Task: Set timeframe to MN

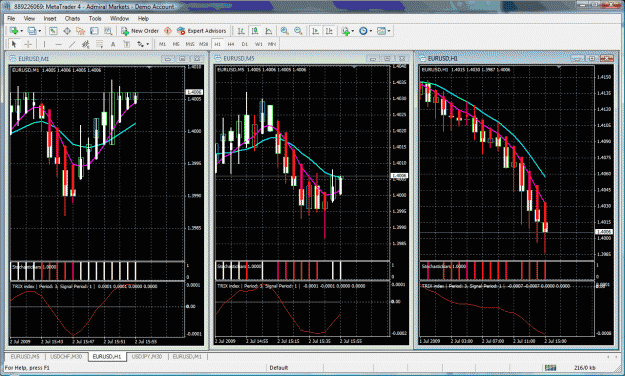Action: coord(272,44)
